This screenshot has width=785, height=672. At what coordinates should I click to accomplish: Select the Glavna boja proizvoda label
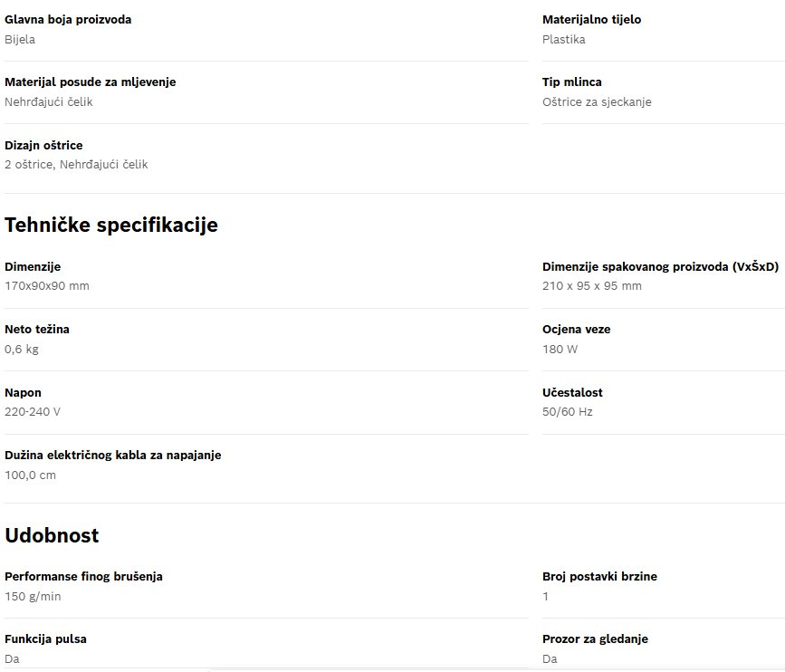68,20
